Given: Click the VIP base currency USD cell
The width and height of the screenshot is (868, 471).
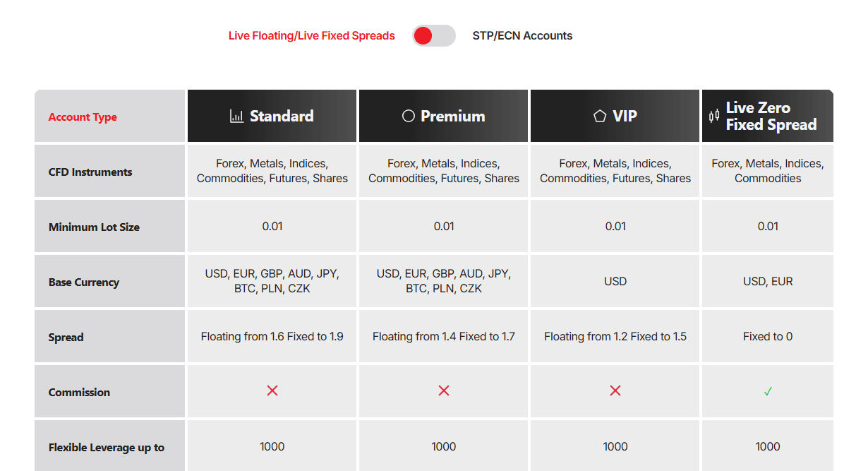Looking at the screenshot, I should click(615, 281).
